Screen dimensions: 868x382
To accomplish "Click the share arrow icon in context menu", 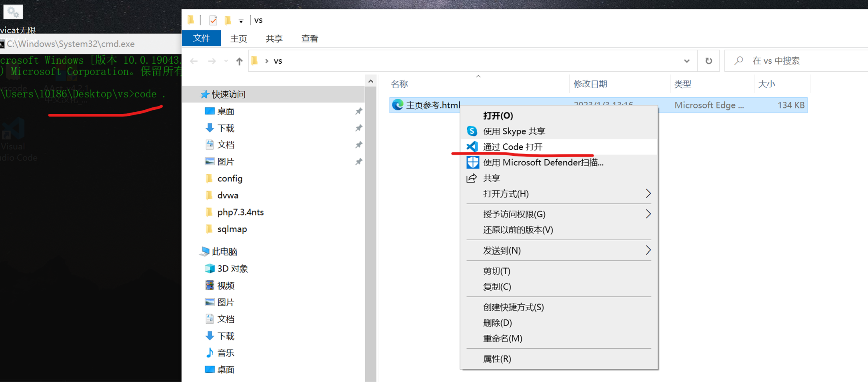I will pos(472,178).
